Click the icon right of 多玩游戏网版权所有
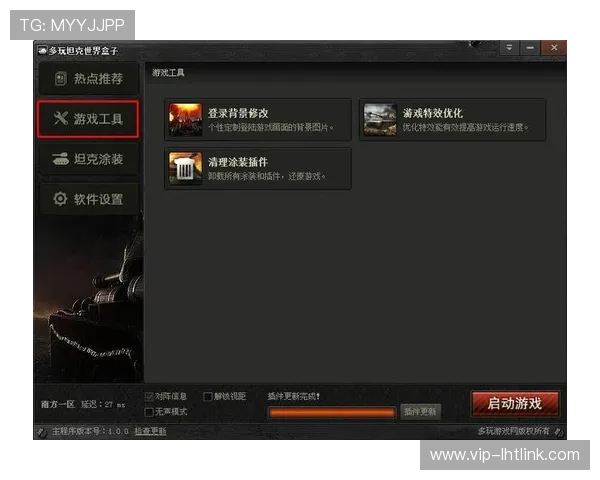The width and height of the screenshot is (600, 480). pos(559,432)
